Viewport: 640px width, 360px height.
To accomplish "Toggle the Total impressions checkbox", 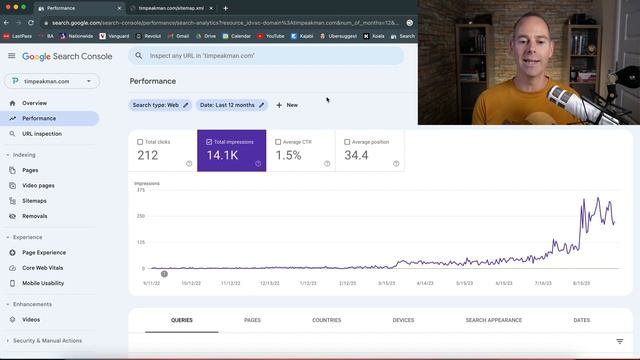I will [209, 142].
